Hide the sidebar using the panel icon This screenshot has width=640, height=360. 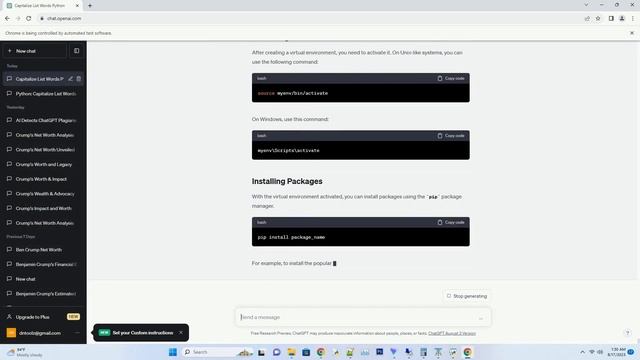pos(76,51)
